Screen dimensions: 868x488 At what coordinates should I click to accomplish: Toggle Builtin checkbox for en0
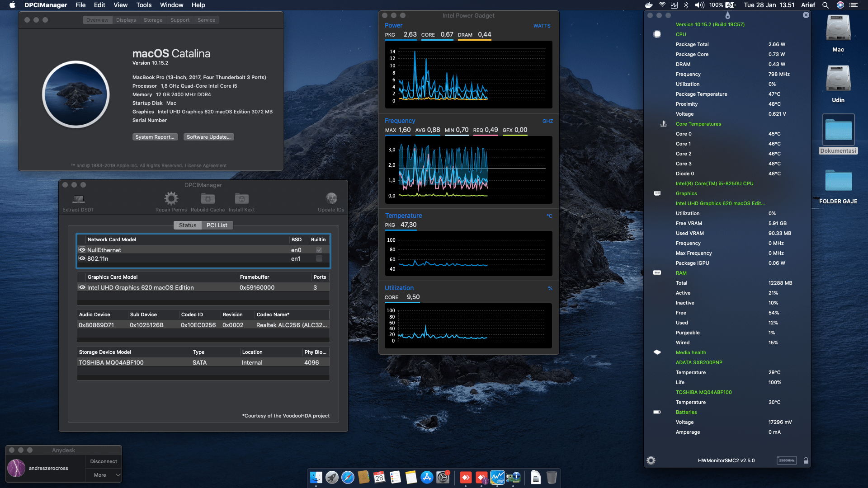click(319, 250)
